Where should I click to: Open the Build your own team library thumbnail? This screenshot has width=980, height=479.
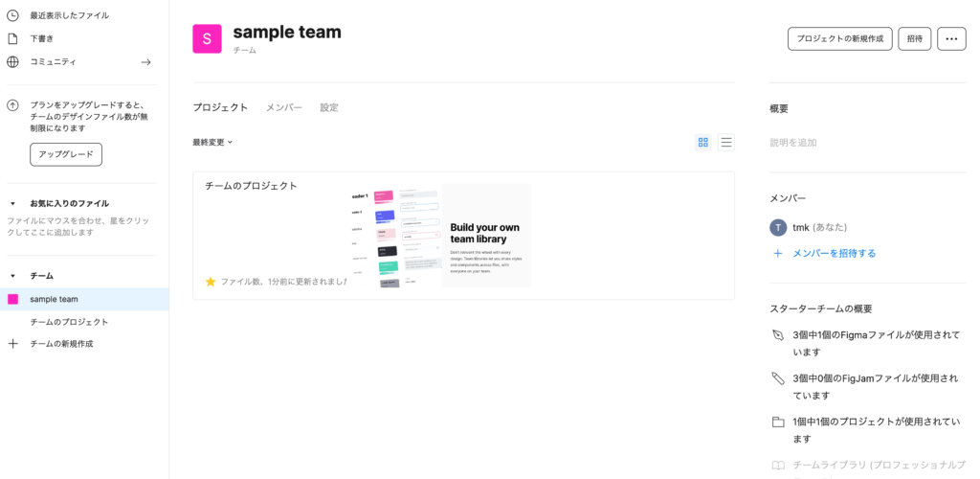click(x=440, y=235)
